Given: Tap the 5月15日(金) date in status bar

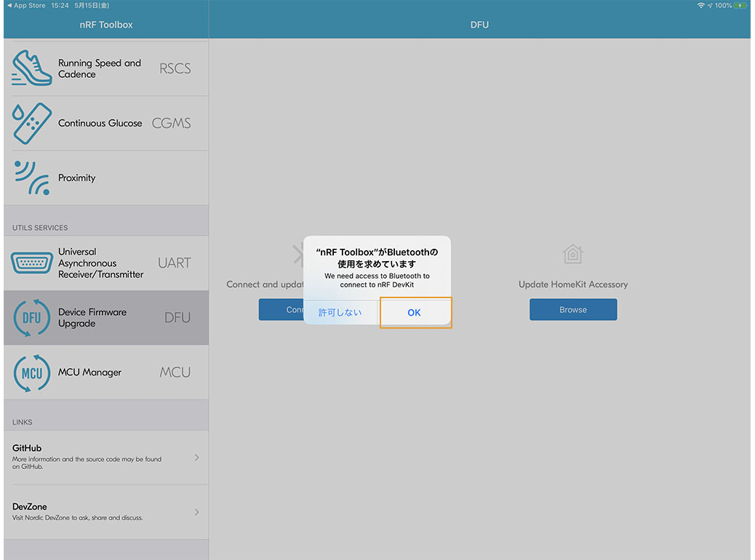Looking at the screenshot, I should (x=92, y=5).
